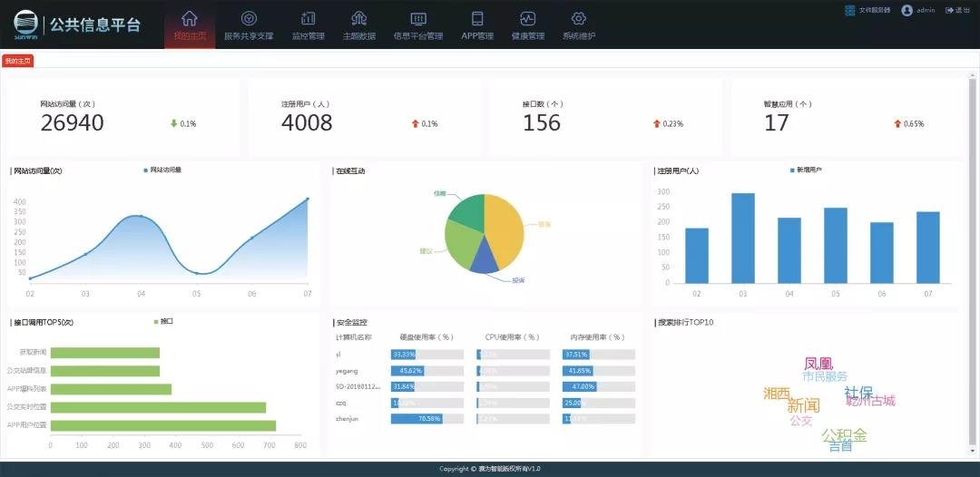Image resolution: width=980 pixels, height=477 pixels.
Task: Open 系统维护 gear icon
Action: click(578, 19)
